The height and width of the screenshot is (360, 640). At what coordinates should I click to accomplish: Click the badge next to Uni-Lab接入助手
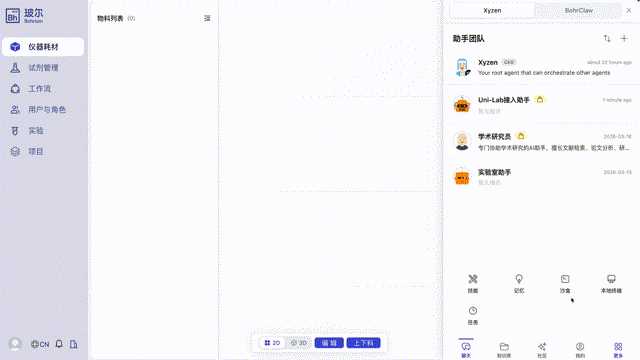click(x=540, y=100)
